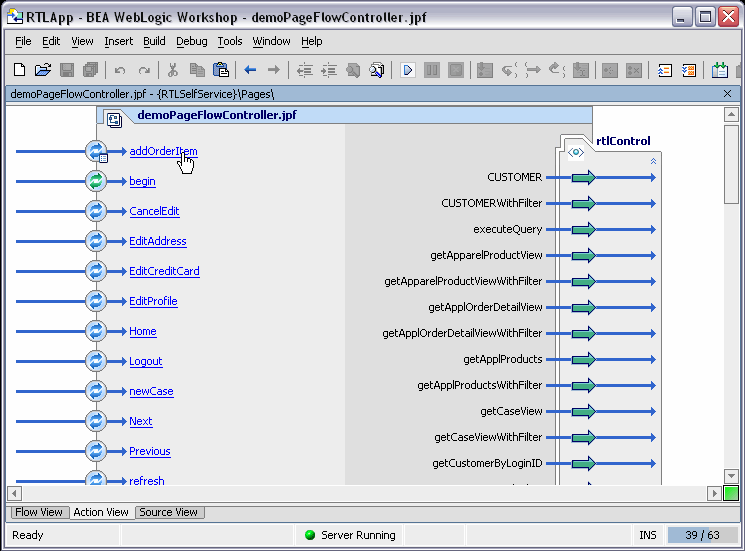Click the Cut scissors icon
The height and width of the screenshot is (551, 745).
[x=172, y=70]
